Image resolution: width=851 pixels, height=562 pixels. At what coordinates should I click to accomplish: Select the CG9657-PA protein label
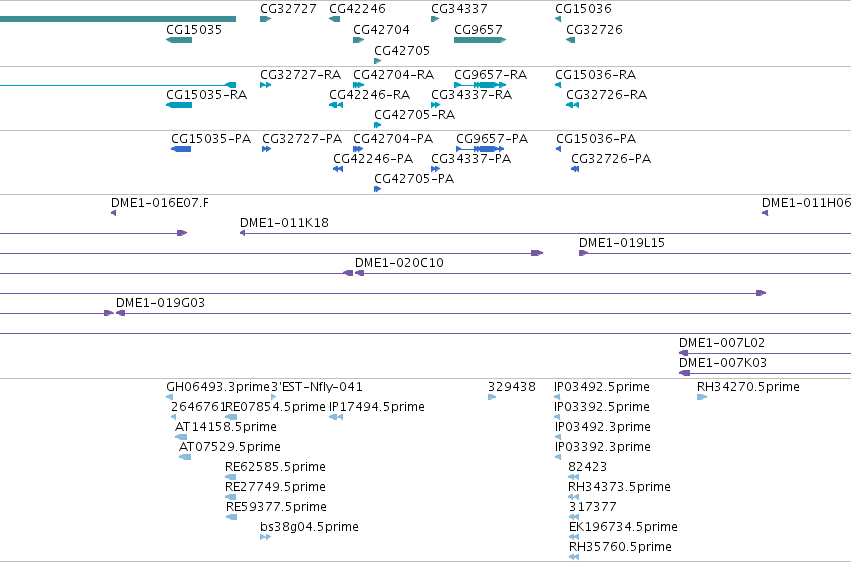pos(492,139)
